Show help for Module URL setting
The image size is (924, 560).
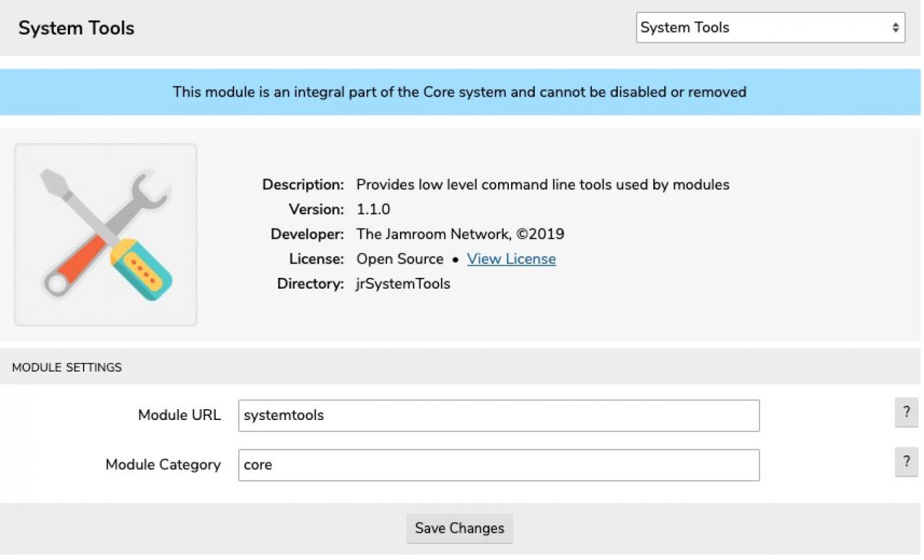[x=906, y=412]
